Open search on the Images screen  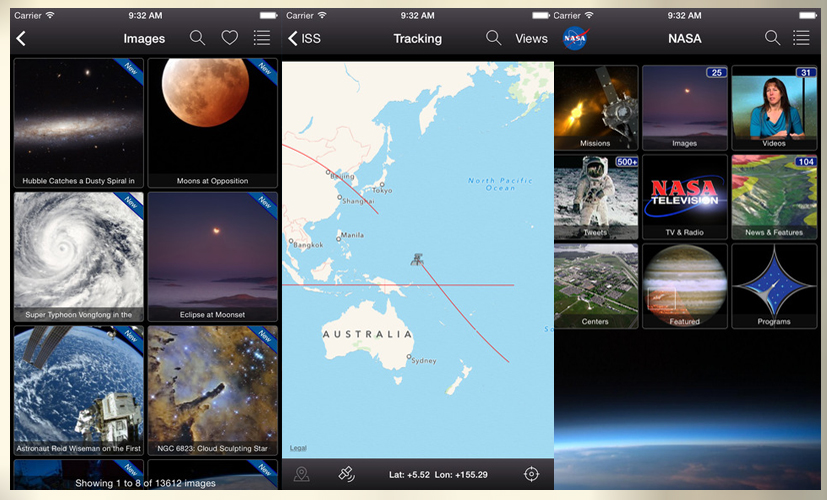(x=197, y=38)
